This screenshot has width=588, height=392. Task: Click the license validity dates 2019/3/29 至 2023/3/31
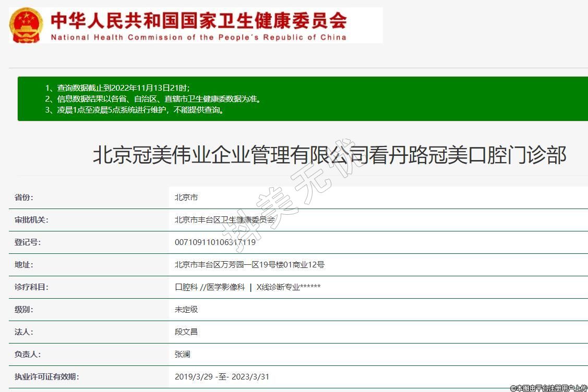point(222,377)
